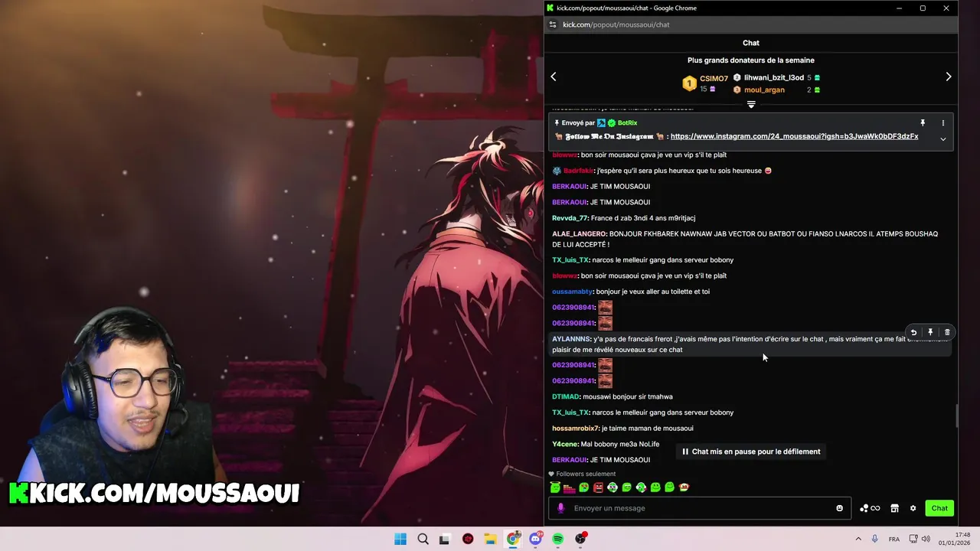The width and height of the screenshot is (980, 551).
Task: Expand pinned message with chevron
Action: tap(943, 139)
